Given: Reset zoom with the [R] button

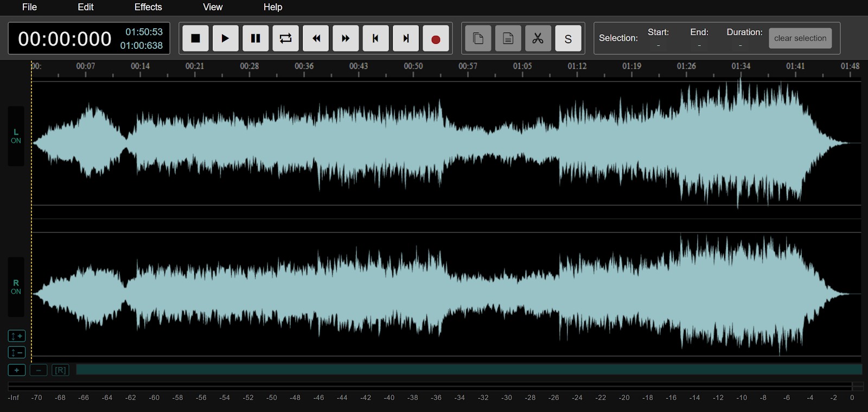Looking at the screenshot, I should tap(60, 370).
